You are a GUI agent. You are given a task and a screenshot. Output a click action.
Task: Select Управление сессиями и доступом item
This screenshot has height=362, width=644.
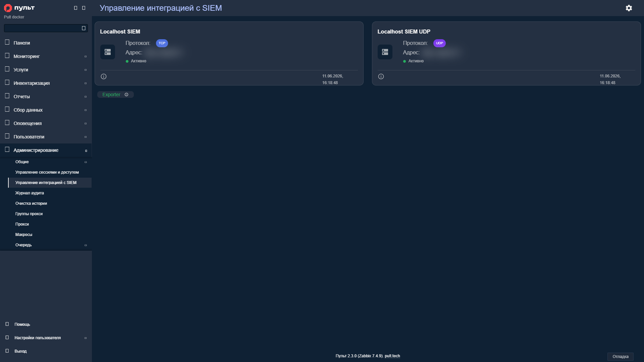pos(50,172)
